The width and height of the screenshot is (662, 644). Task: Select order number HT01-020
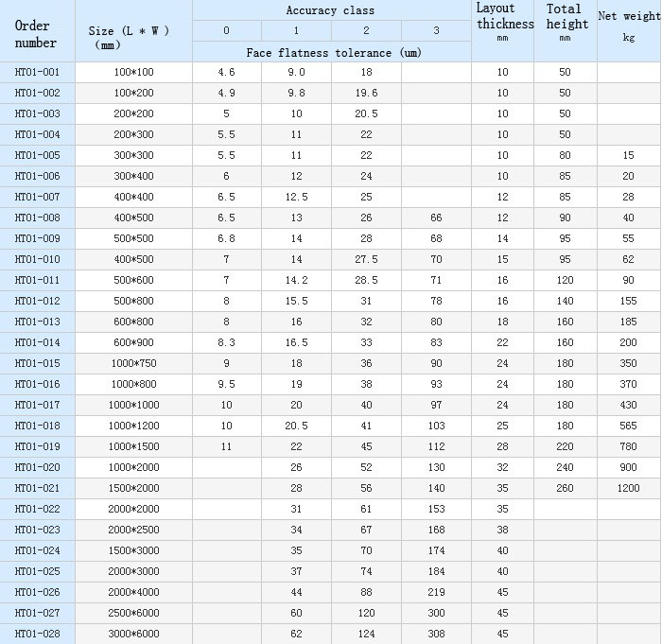click(x=37, y=467)
